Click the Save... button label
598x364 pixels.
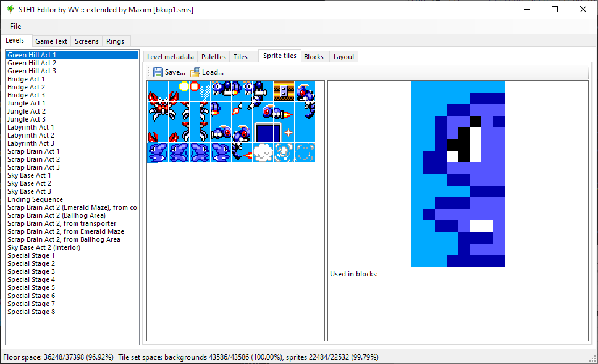(175, 72)
